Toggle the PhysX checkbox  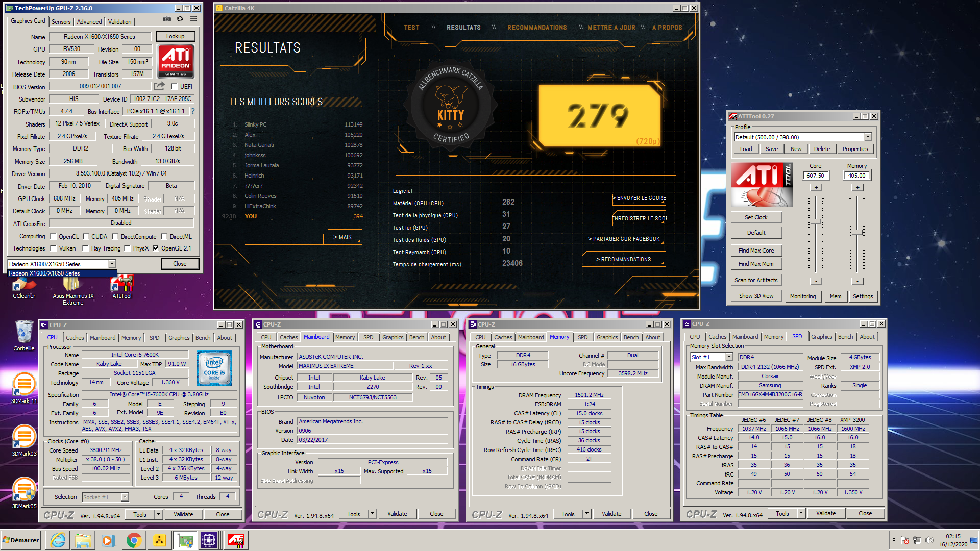point(127,248)
